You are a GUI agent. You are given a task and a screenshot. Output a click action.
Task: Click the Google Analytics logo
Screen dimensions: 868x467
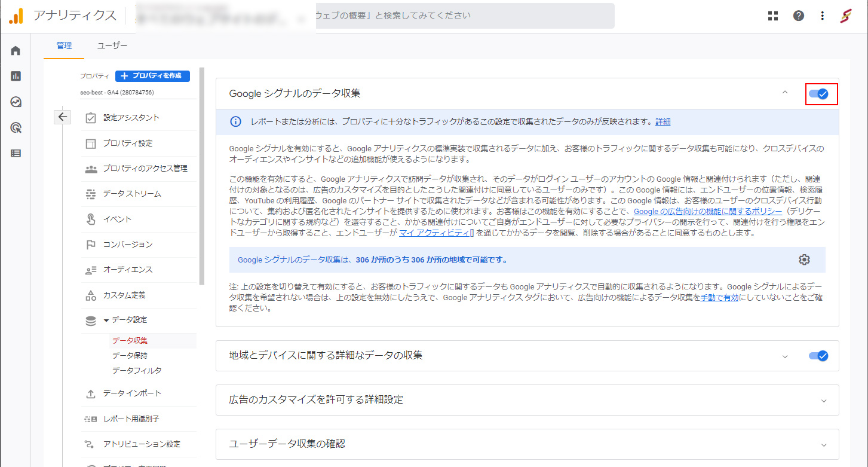pos(16,16)
